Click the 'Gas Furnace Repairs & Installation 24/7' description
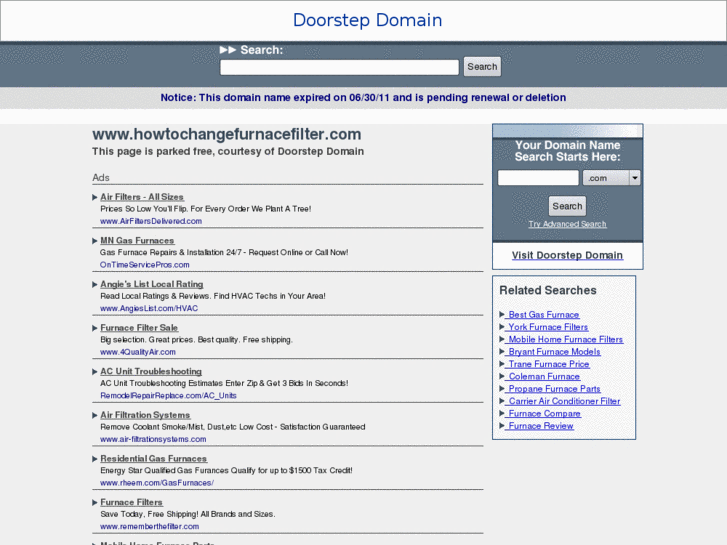Viewport: 727px width, 545px height. coord(224,252)
